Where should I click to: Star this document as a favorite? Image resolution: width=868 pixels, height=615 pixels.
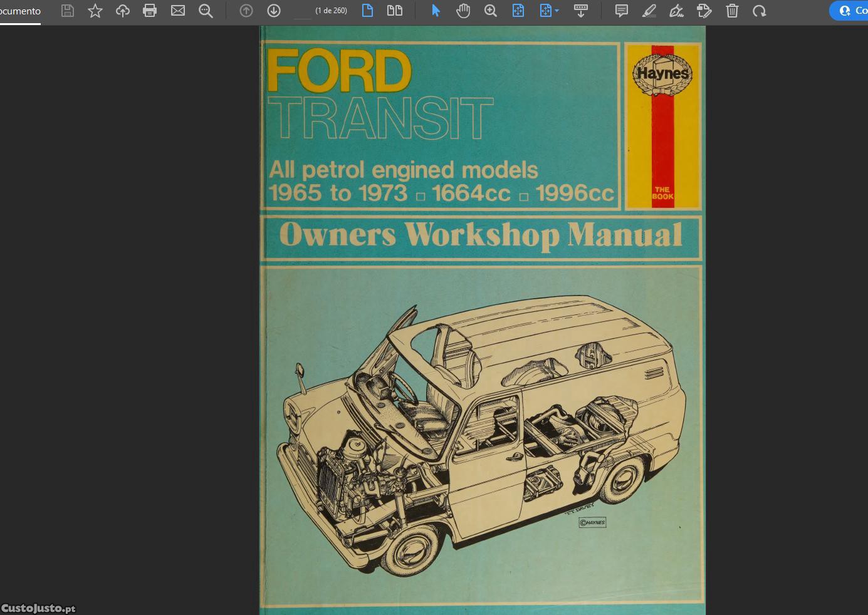click(x=95, y=11)
